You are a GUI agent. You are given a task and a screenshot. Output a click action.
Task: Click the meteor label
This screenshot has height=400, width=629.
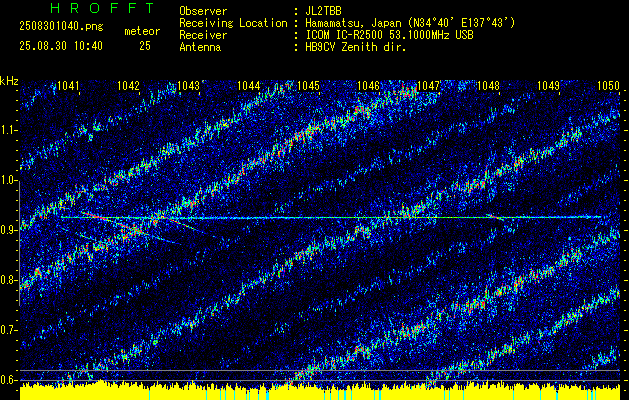click(142, 31)
